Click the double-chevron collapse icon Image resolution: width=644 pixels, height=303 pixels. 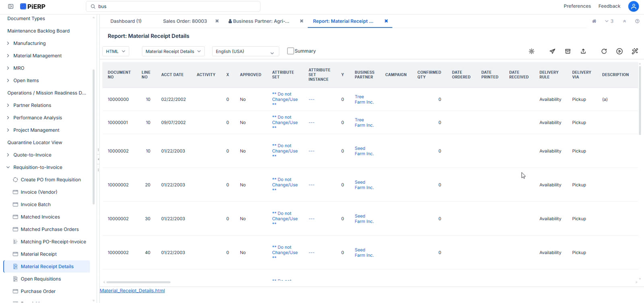[624, 21]
